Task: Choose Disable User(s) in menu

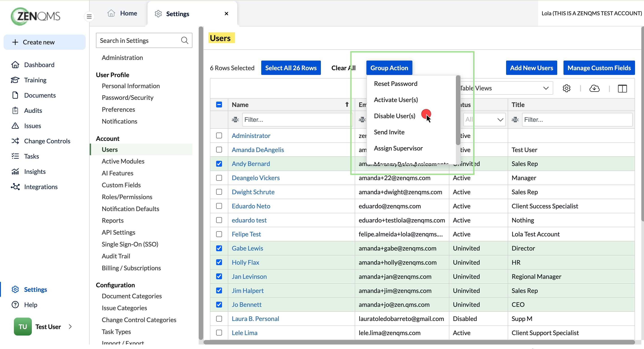Action: click(394, 116)
